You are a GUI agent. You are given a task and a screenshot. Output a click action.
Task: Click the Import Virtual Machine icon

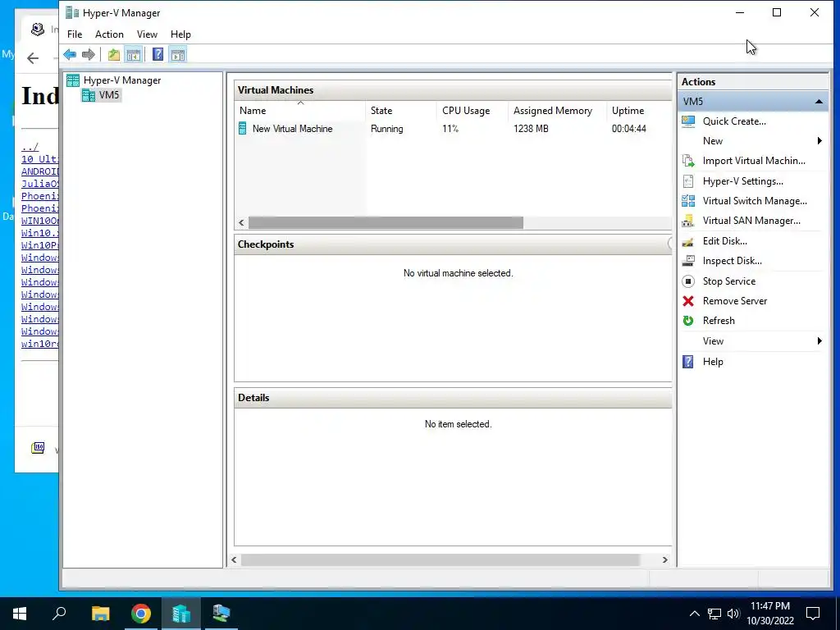(688, 161)
